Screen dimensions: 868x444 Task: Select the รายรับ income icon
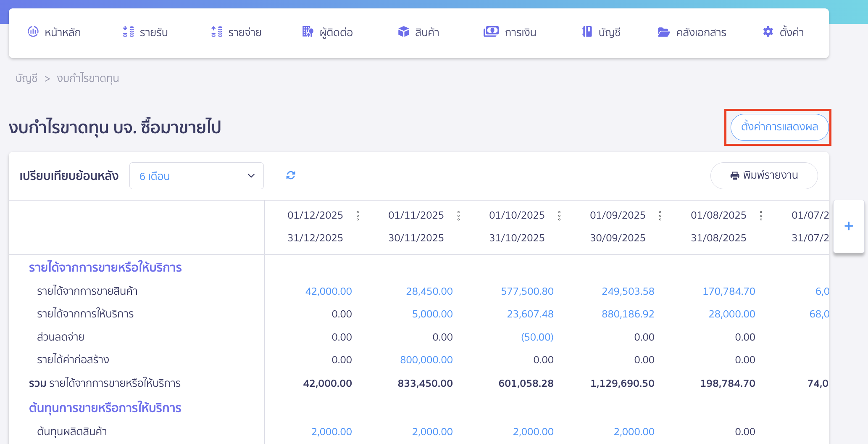[x=127, y=32]
